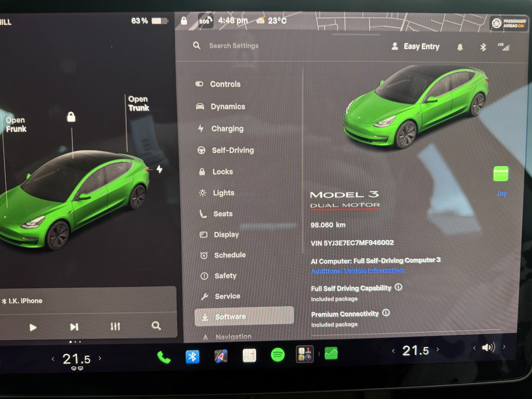The image size is (532, 399).
Task: Open the Calendar app in the dock
Action: click(x=249, y=355)
